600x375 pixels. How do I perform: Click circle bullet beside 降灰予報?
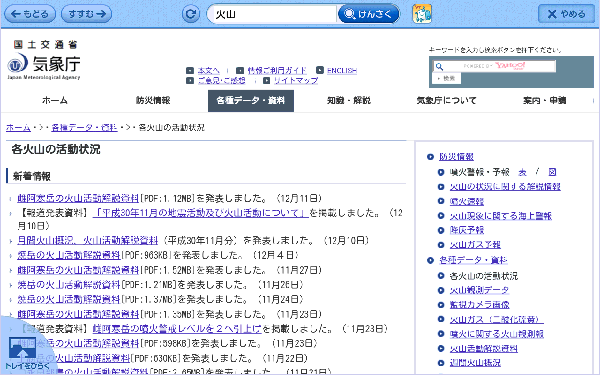pyautogui.click(x=441, y=230)
